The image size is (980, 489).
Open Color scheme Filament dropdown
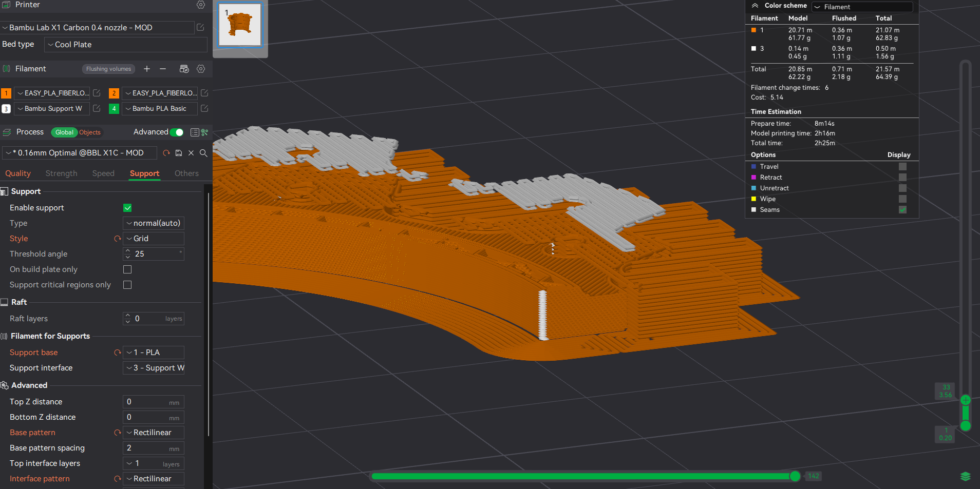[862, 7]
